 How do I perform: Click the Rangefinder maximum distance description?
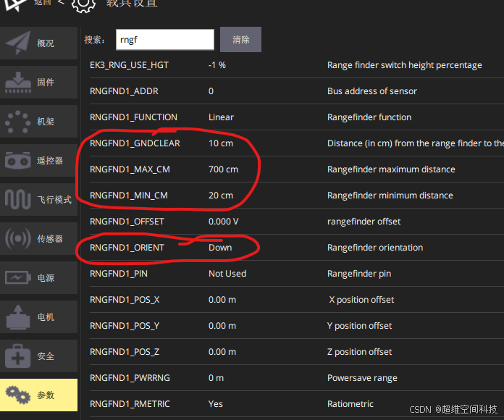coord(391,169)
